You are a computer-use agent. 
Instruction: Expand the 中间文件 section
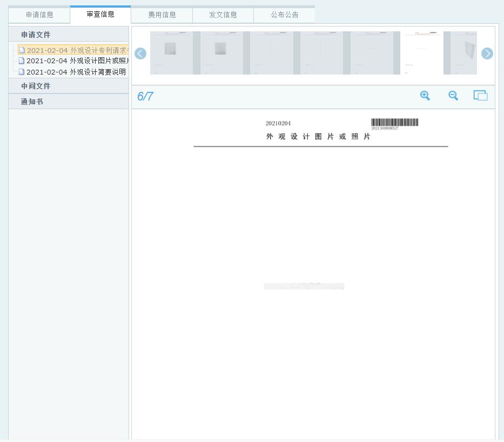click(x=36, y=86)
